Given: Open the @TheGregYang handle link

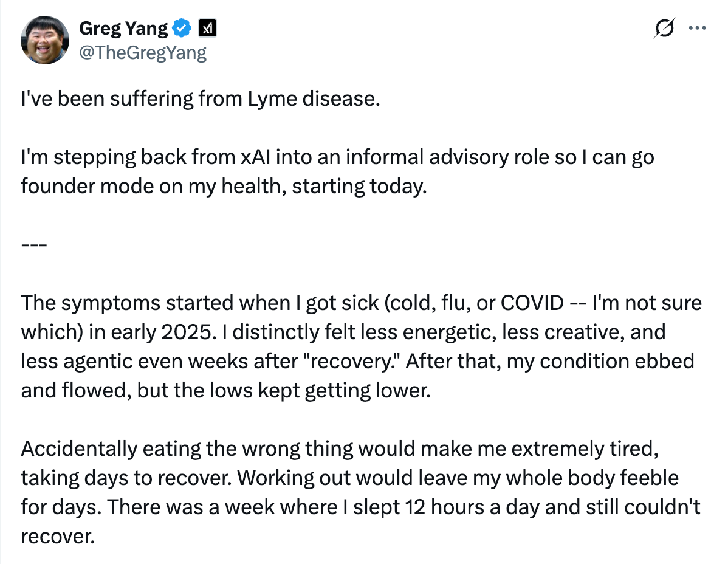Looking at the screenshot, I should pyautogui.click(x=143, y=53).
